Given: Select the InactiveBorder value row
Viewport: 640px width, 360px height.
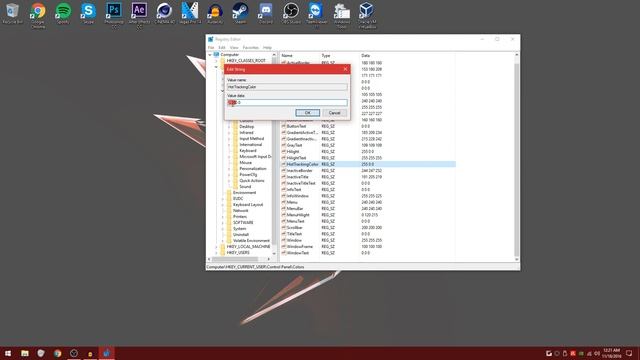Looking at the screenshot, I should tap(300, 171).
